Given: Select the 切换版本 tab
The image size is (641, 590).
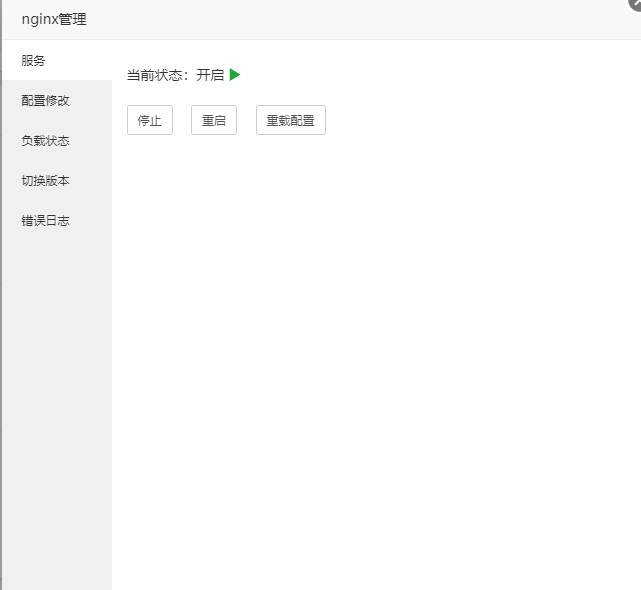Looking at the screenshot, I should [57, 181].
